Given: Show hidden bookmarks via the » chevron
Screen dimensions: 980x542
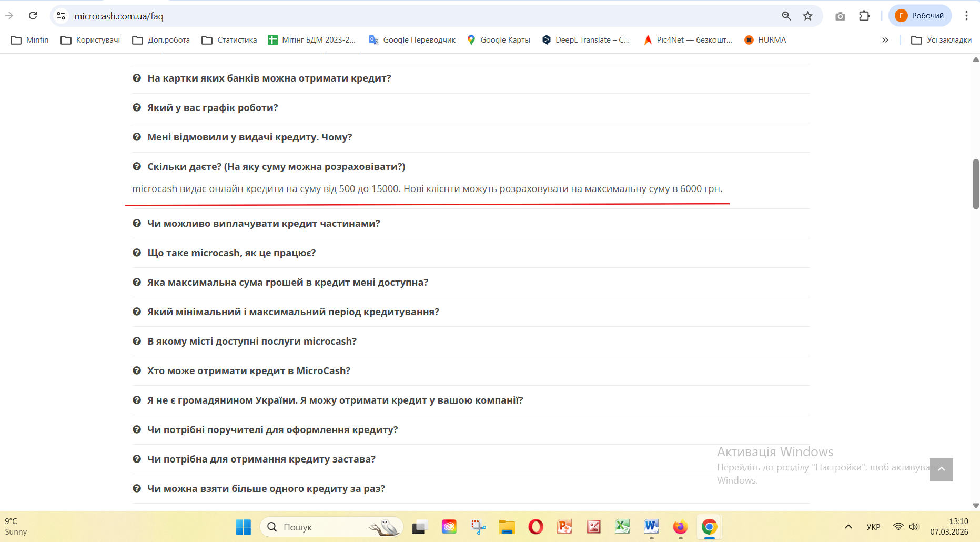Looking at the screenshot, I should click(885, 40).
